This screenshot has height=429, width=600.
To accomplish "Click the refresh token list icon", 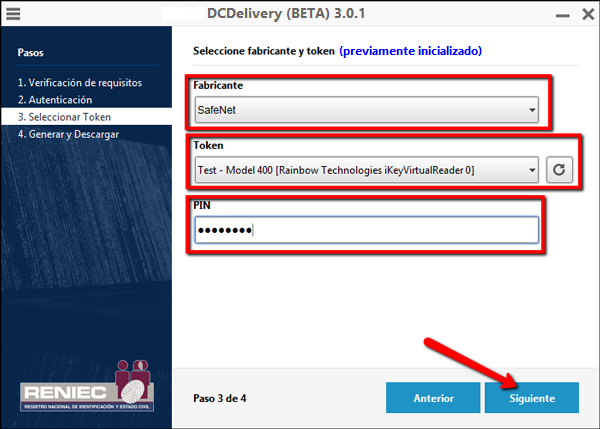I will tap(560, 170).
